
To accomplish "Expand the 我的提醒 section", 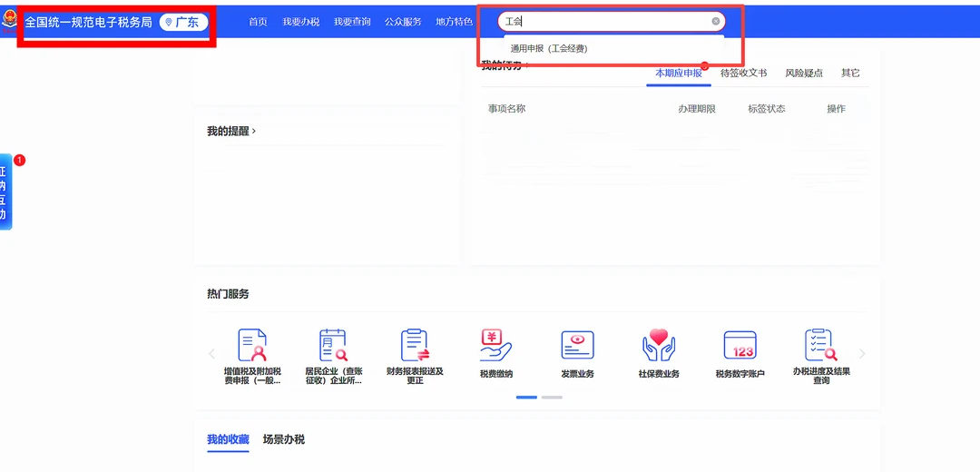I will pos(231,132).
